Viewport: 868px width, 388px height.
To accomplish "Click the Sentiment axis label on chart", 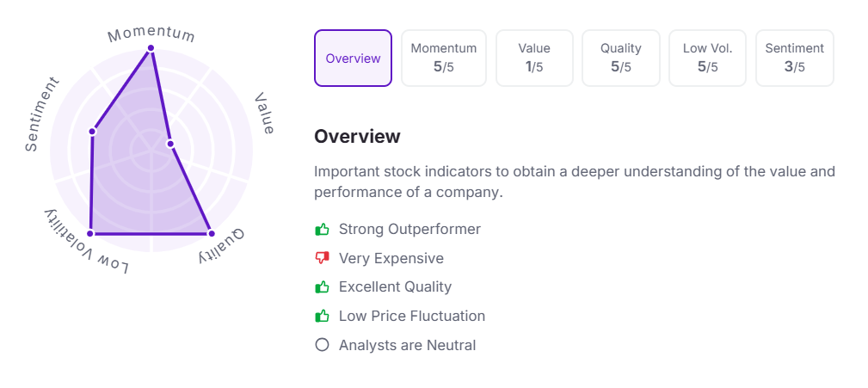I will 41,114.
